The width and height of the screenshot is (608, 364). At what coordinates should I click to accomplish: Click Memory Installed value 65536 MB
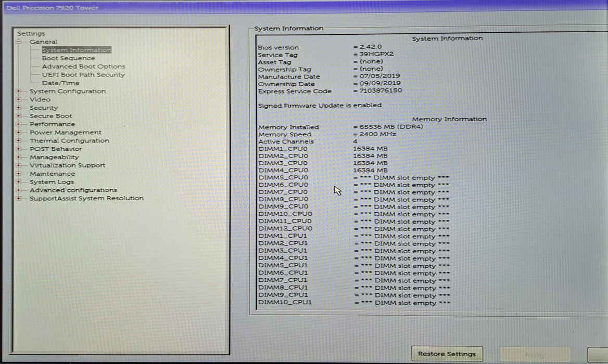click(x=391, y=127)
